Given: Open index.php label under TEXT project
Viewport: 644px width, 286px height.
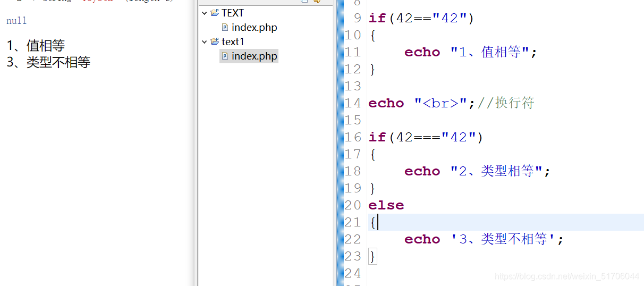Looking at the screenshot, I should coord(255,27).
